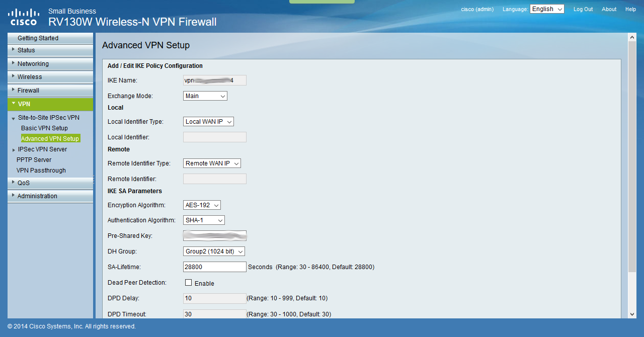Click the SA-Lifetime field
The image size is (644, 337).
tap(215, 267)
